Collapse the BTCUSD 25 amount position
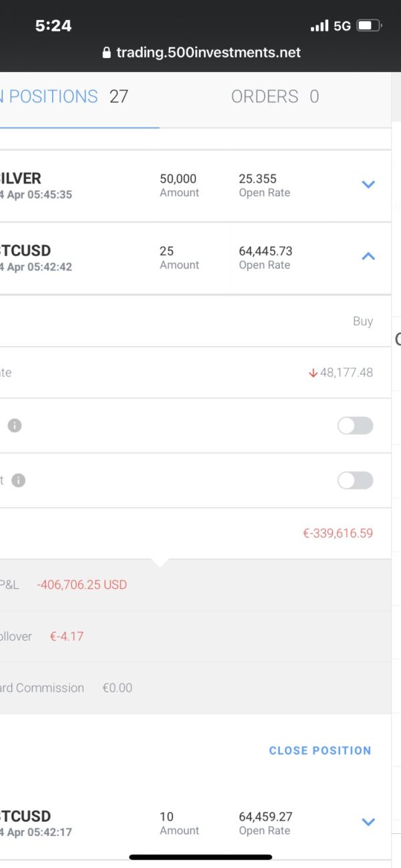The image size is (401, 868). tap(368, 256)
